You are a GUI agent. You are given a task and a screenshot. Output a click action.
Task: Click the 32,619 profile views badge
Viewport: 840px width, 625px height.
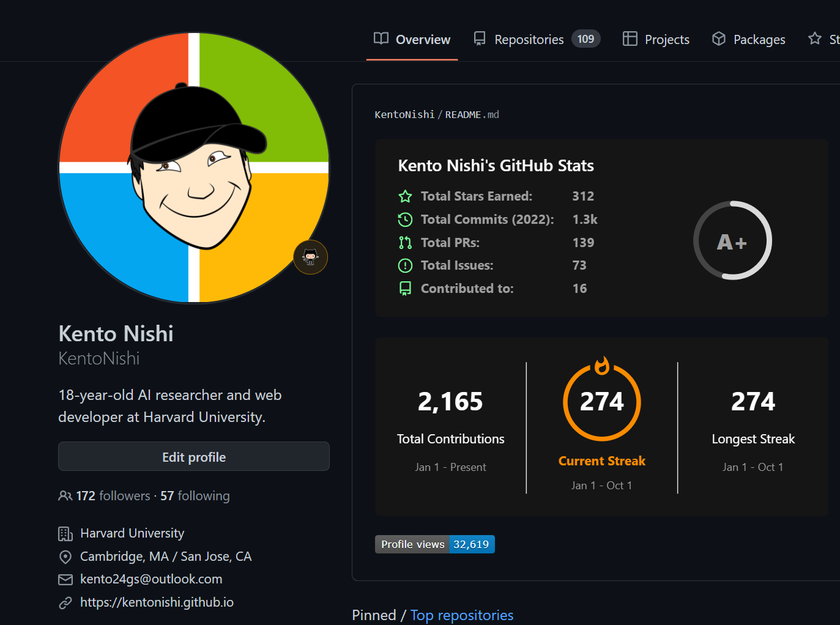point(471,544)
